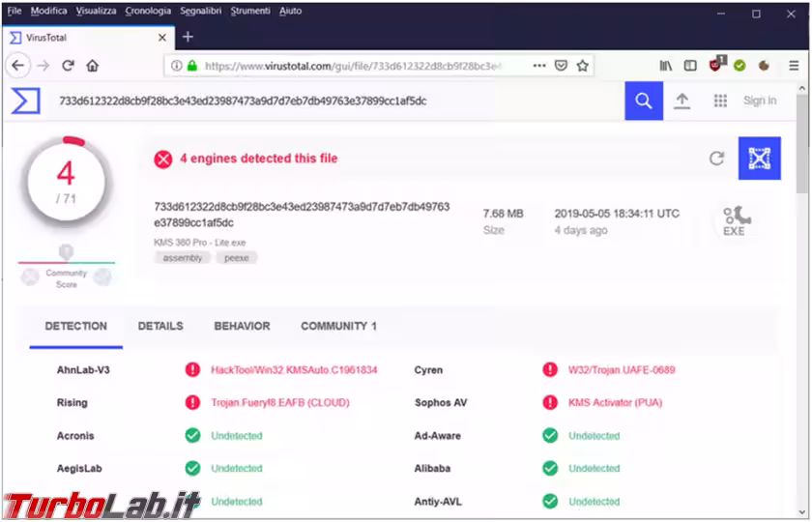Open the File menu
812x522 pixels.
[14, 11]
